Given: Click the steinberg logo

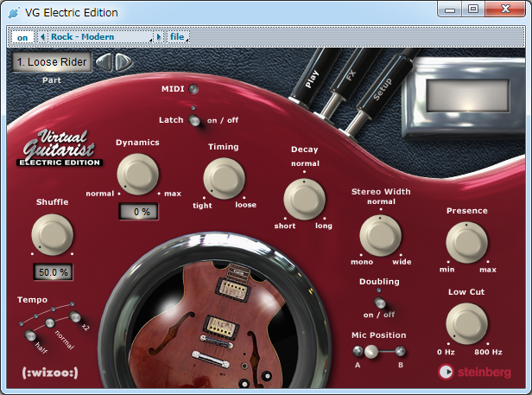Looking at the screenshot, I should [x=474, y=372].
